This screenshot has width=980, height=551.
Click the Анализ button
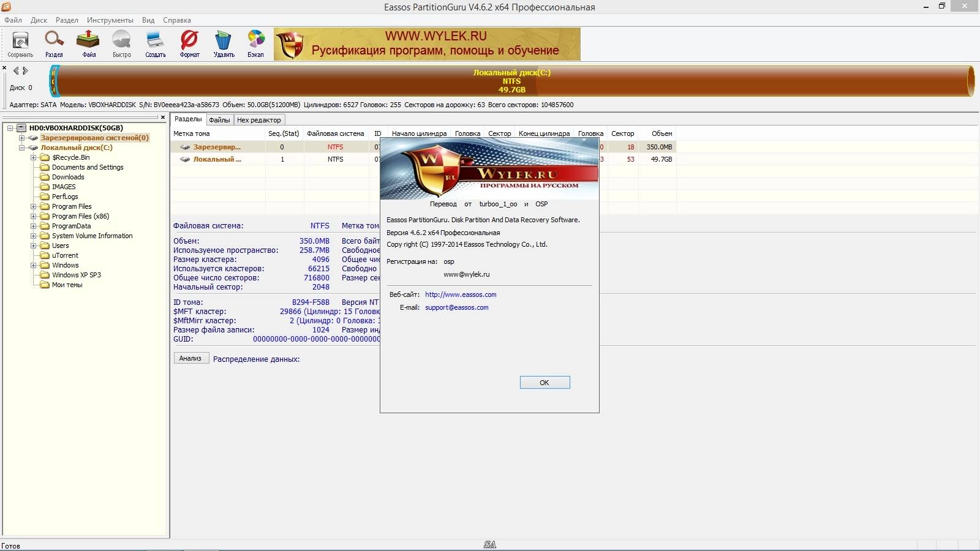point(191,358)
